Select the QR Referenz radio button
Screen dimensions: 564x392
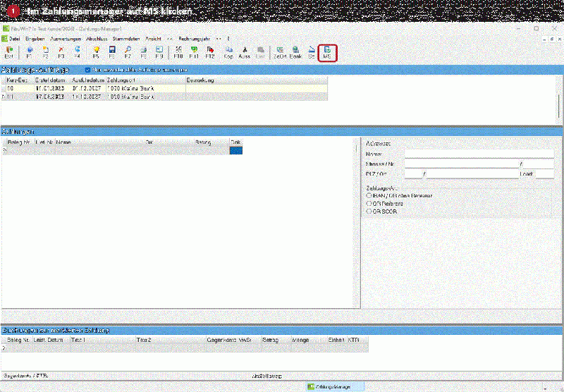[x=369, y=204]
